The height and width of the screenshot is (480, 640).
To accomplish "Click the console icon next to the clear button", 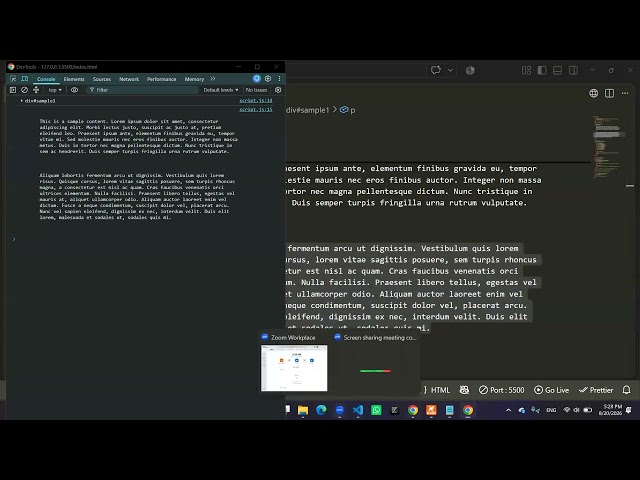I will pyautogui.click(x=36, y=90).
